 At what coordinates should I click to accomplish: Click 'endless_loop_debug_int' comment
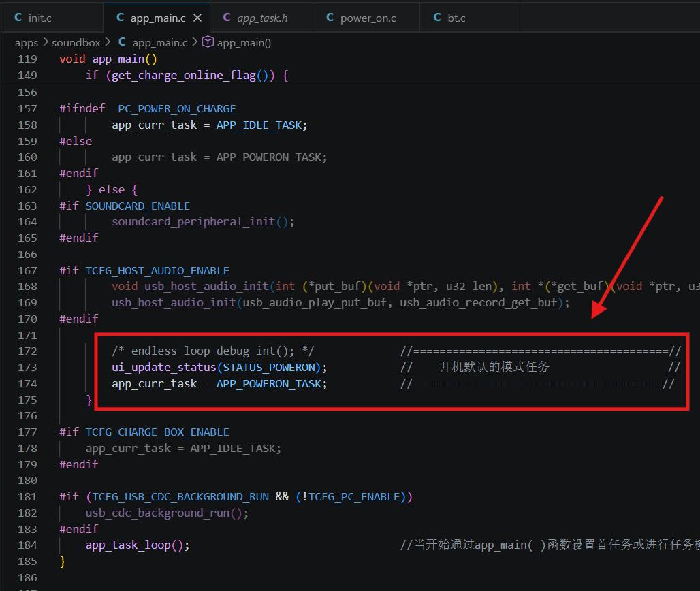pyautogui.click(x=204, y=351)
